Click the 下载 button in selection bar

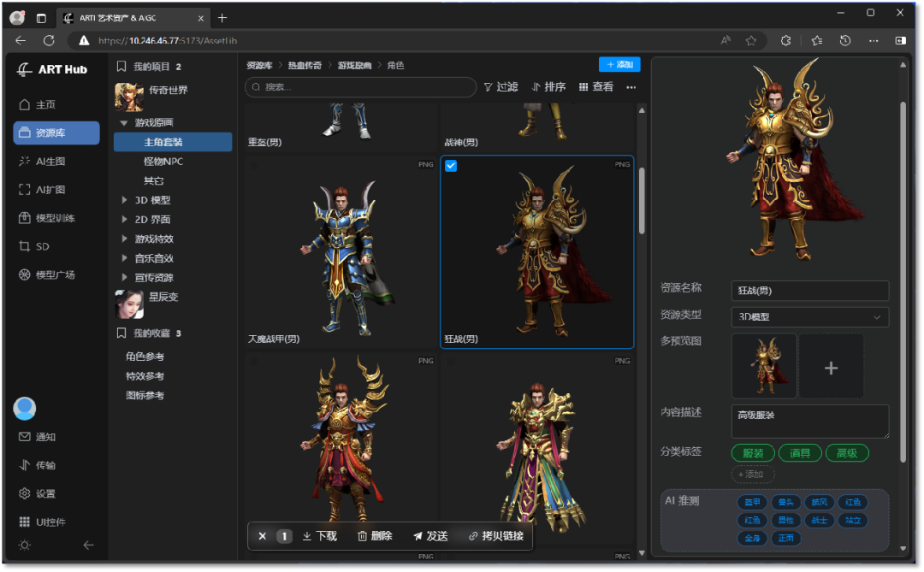click(x=319, y=536)
